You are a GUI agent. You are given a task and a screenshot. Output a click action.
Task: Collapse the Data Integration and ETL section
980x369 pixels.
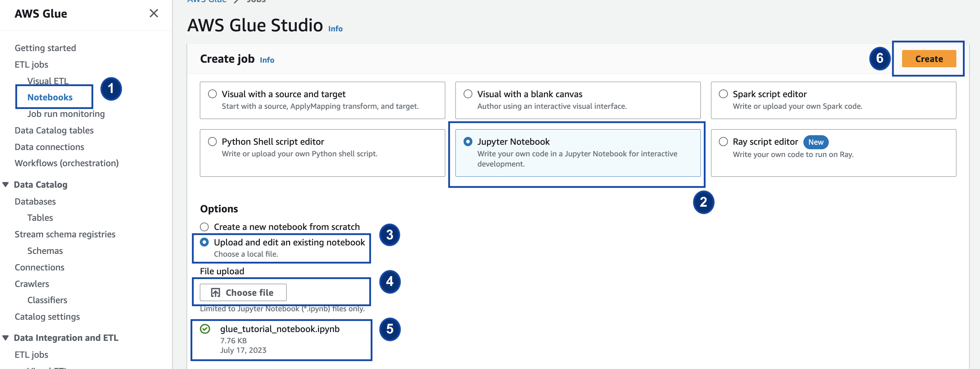[x=6, y=338]
